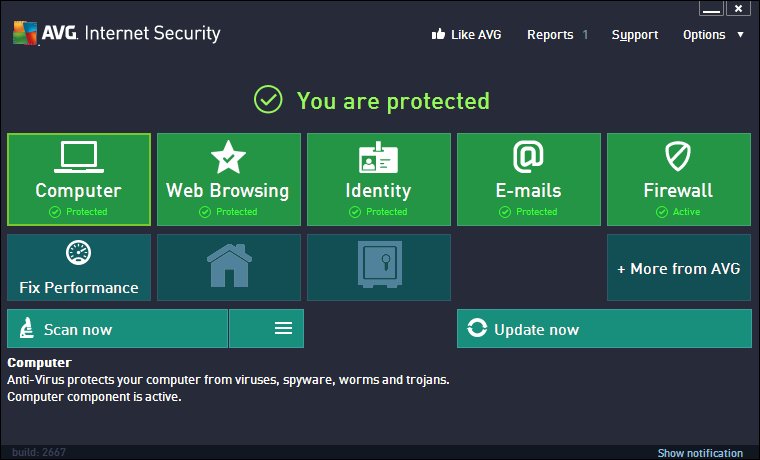Click the build: 2667 text
This screenshot has height=460, width=760.
click(x=39, y=452)
